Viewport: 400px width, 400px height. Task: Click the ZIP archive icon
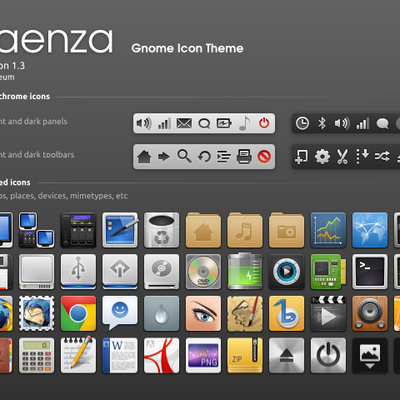[x=245, y=355]
